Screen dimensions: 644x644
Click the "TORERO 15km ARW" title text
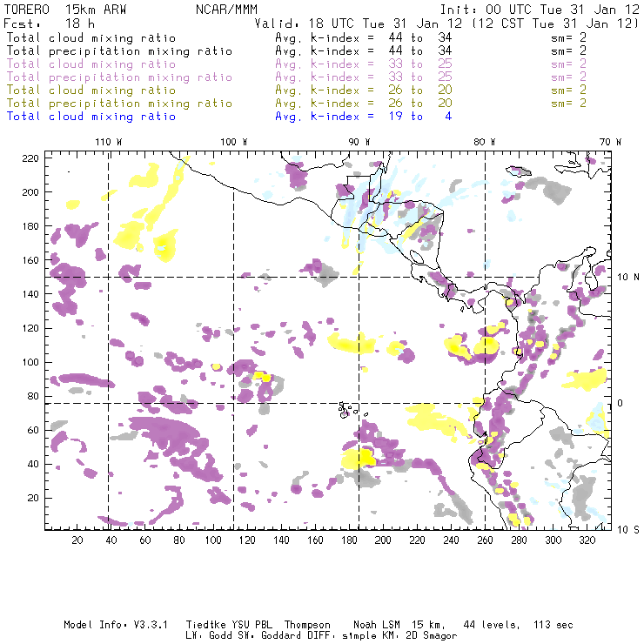[x=65, y=9]
